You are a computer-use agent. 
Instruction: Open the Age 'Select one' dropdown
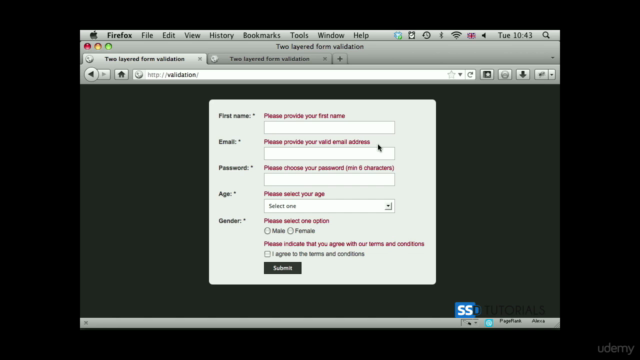(329, 206)
